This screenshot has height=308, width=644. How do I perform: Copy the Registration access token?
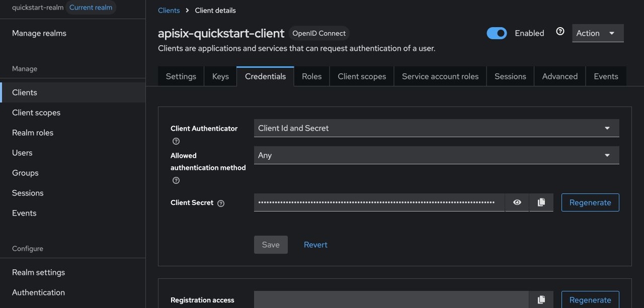[x=541, y=299]
